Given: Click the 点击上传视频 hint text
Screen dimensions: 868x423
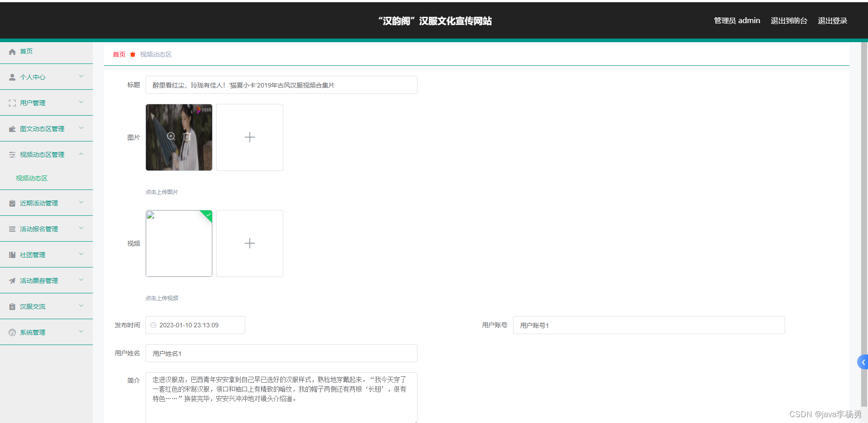Looking at the screenshot, I should tap(162, 298).
